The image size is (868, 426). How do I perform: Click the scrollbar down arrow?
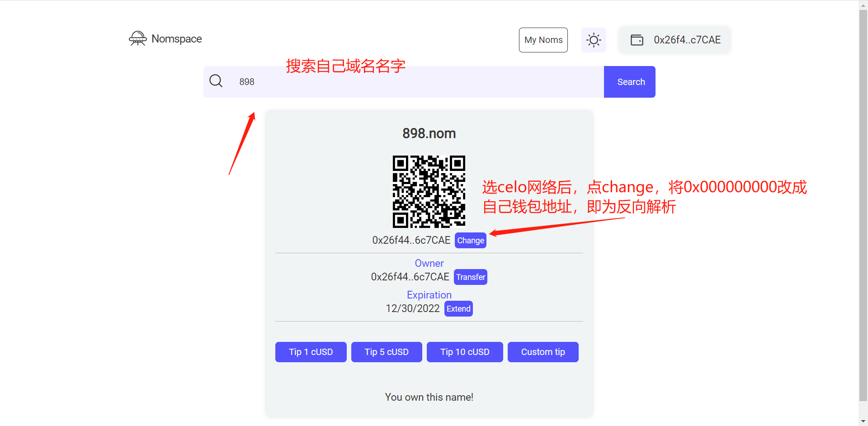pyautogui.click(x=863, y=421)
